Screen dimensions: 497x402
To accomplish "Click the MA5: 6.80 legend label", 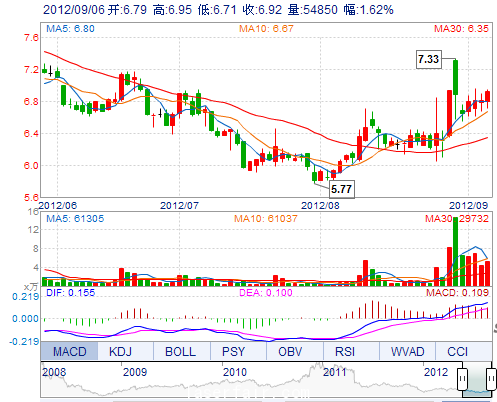I will pos(70,29).
